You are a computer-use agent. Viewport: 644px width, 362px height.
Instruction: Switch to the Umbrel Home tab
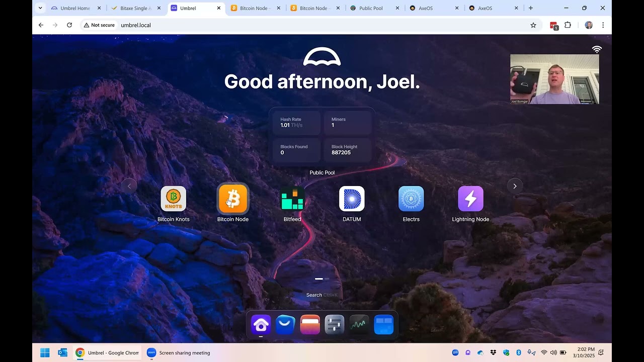pyautogui.click(x=75, y=8)
